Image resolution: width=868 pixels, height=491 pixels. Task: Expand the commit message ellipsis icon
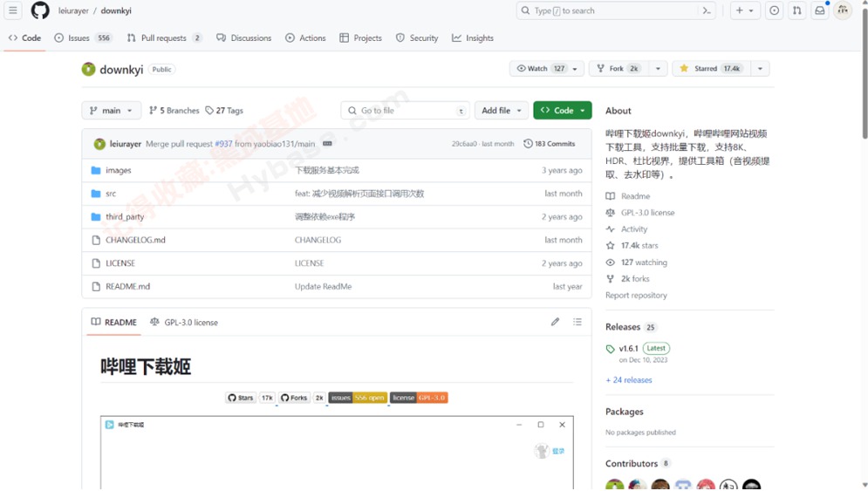[x=327, y=143]
